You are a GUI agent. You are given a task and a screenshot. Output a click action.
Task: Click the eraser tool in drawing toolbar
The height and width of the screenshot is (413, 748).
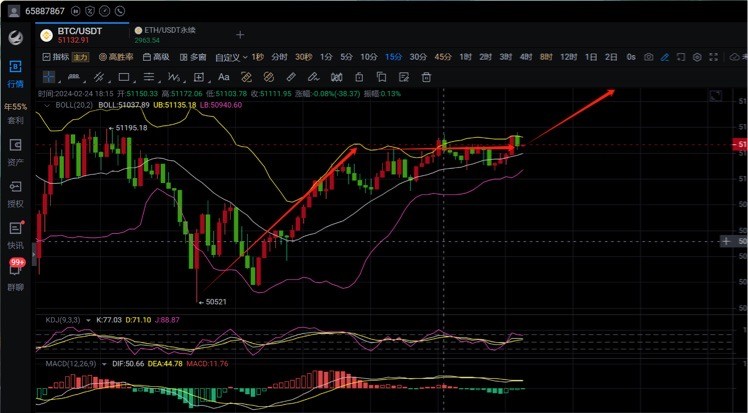(x=313, y=77)
